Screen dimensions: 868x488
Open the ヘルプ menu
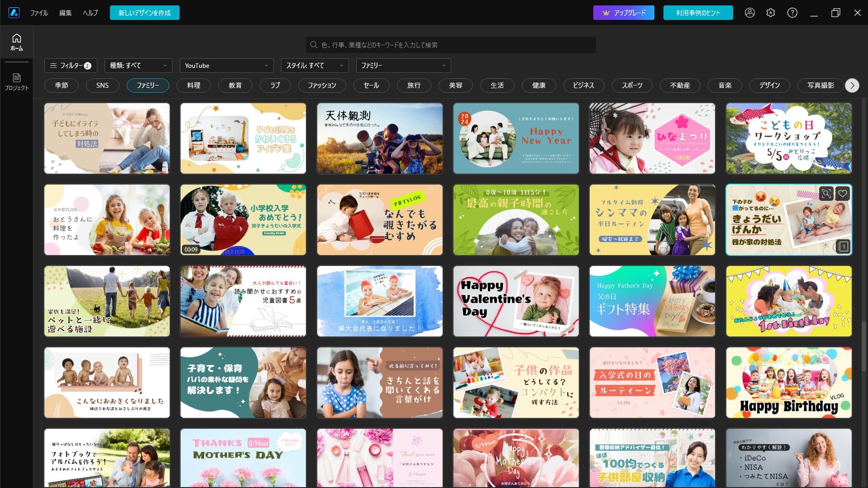point(90,13)
